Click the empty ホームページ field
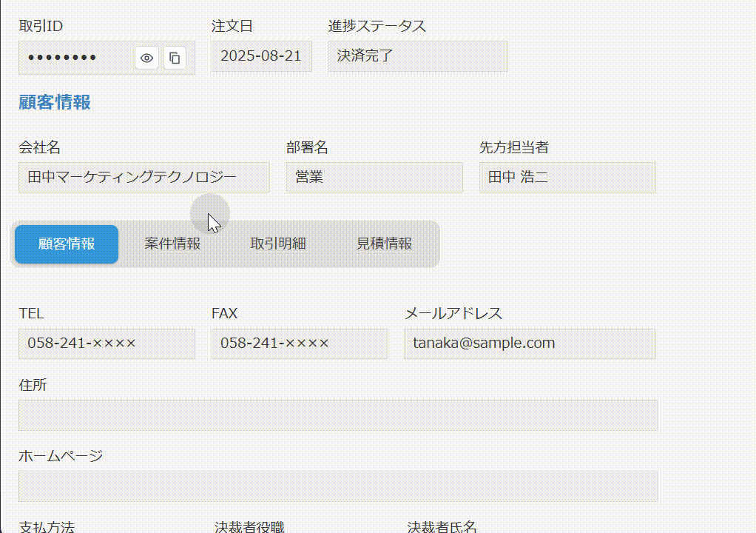Viewport: 756px width, 533px height. [x=337, y=486]
